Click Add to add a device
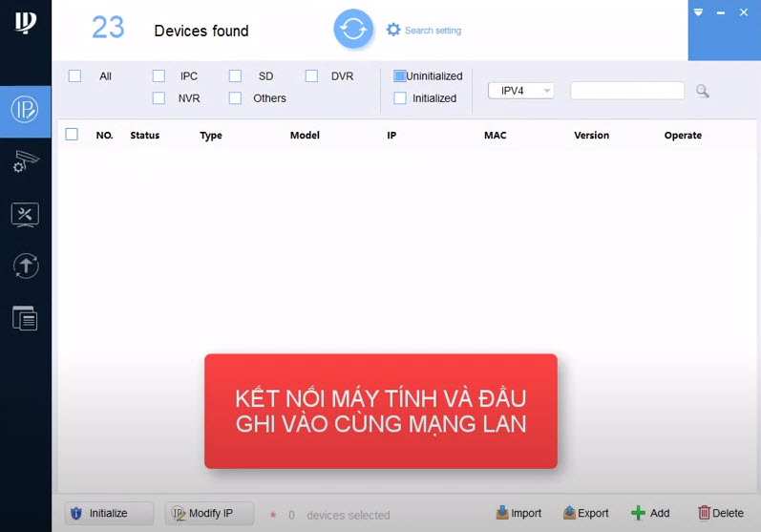Image resolution: width=761 pixels, height=532 pixels. coord(650,513)
